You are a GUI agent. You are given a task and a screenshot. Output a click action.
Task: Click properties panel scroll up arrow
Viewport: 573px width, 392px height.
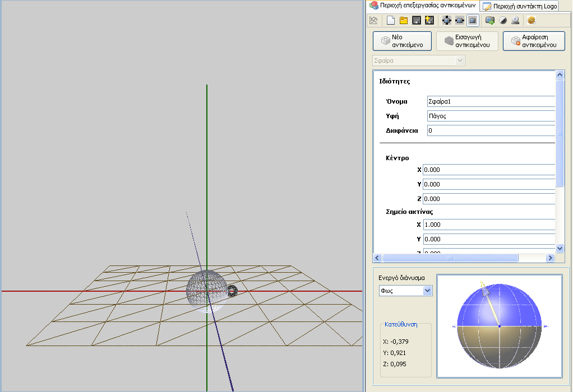tap(560, 75)
